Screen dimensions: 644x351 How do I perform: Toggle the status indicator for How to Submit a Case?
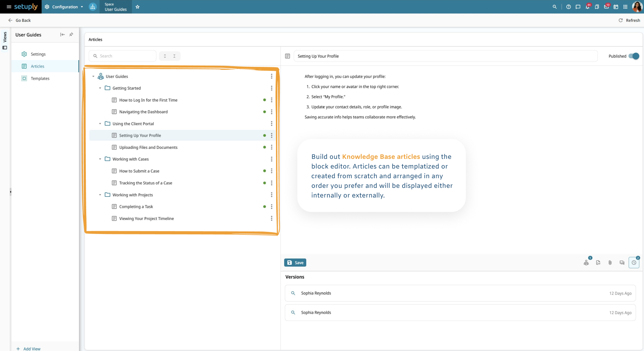[264, 171]
